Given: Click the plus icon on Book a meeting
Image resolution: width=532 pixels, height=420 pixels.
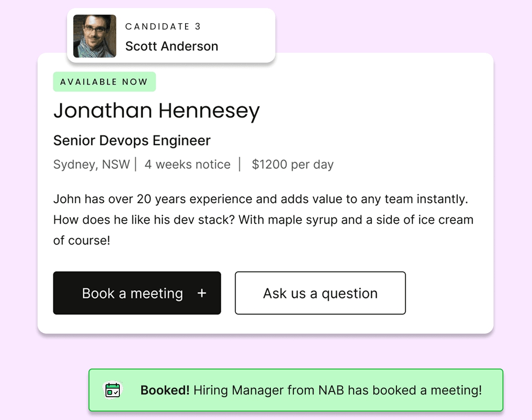Looking at the screenshot, I should pyautogui.click(x=202, y=293).
